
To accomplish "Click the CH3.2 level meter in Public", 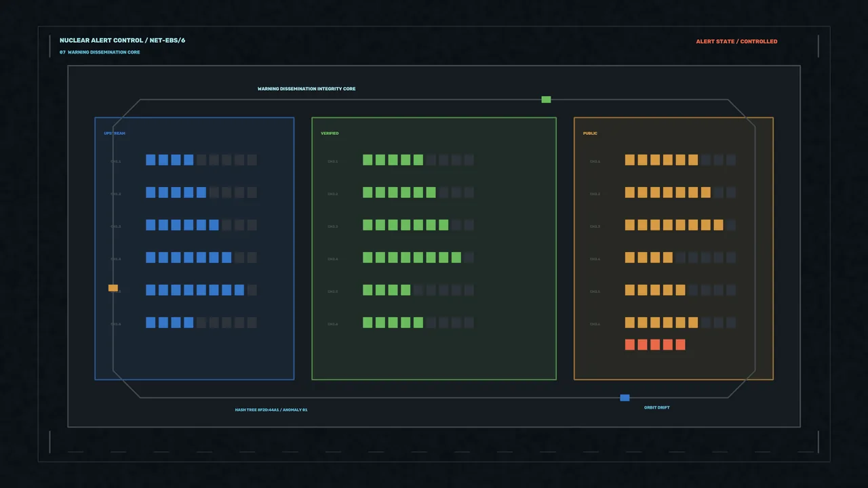I will (x=680, y=192).
